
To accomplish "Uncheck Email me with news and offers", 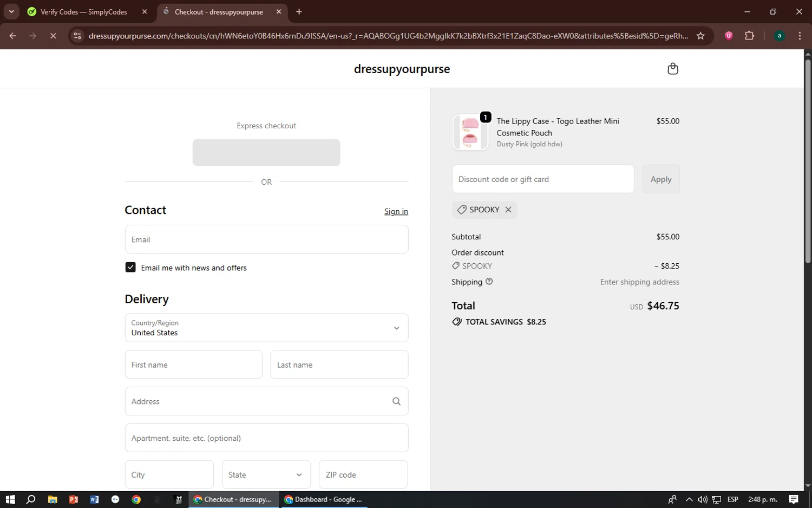I will [x=130, y=268].
